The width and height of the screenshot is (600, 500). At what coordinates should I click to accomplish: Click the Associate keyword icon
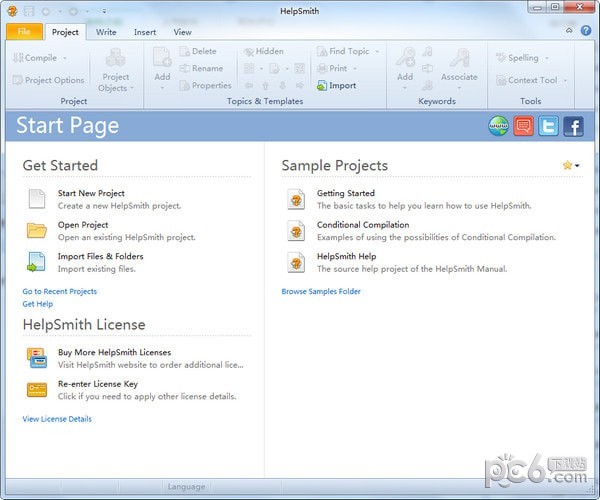[459, 58]
